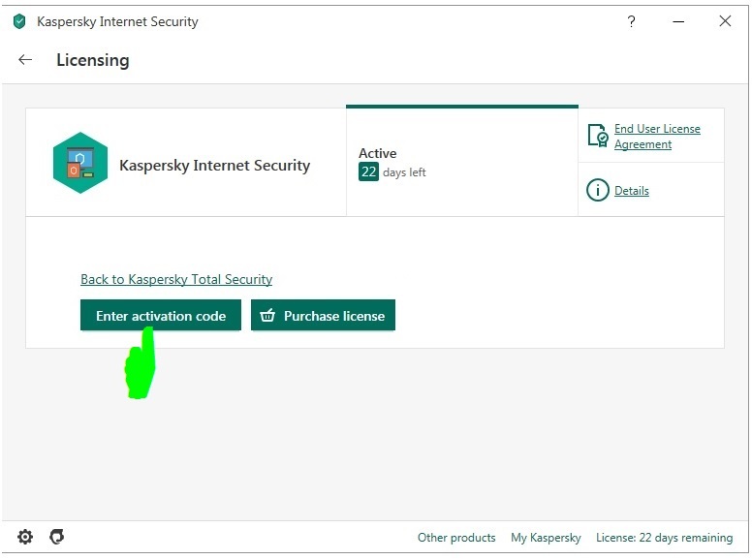
Task: Click the Kaspersky Internet Security hexagon icon
Action: coord(80,163)
